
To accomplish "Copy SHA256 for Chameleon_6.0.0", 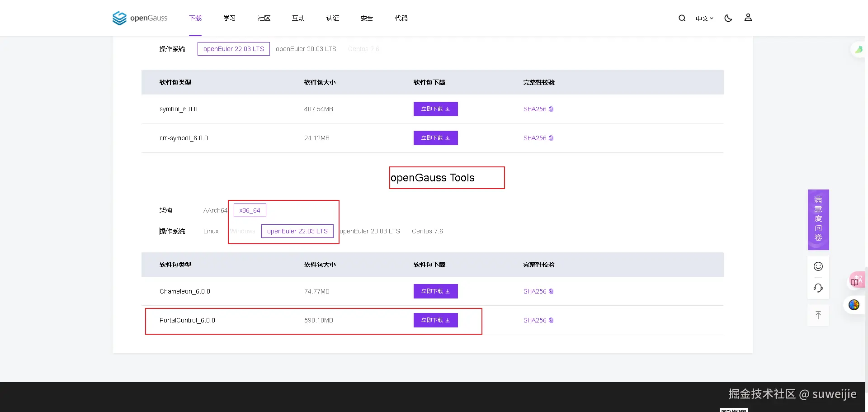I will click(x=538, y=291).
